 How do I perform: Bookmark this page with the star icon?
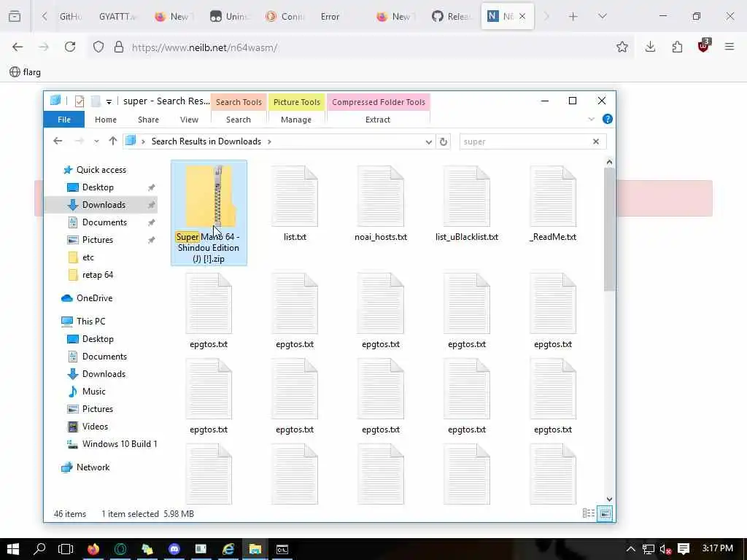point(622,47)
